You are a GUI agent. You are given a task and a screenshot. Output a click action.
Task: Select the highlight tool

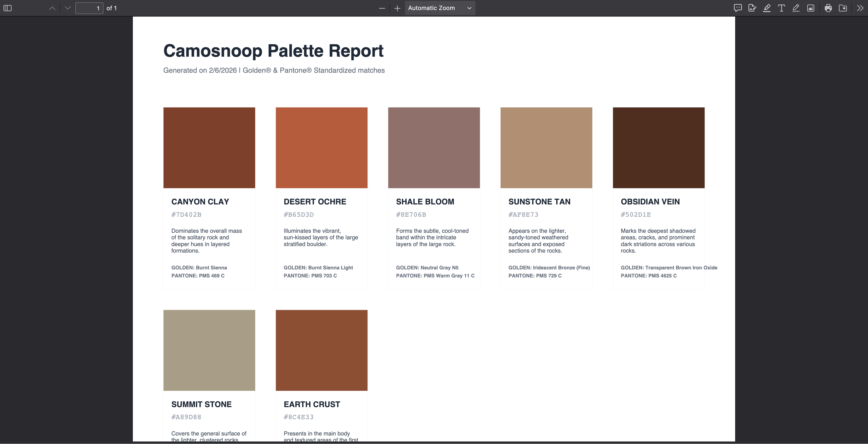[x=767, y=8]
